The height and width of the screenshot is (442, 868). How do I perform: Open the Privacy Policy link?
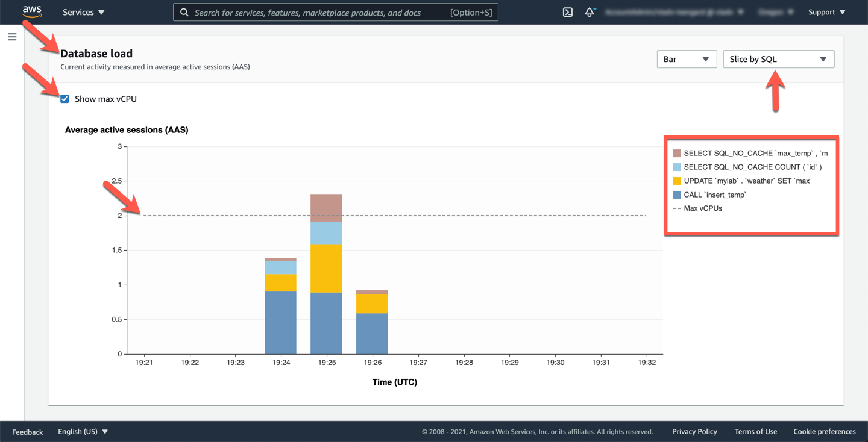(694, 432)
